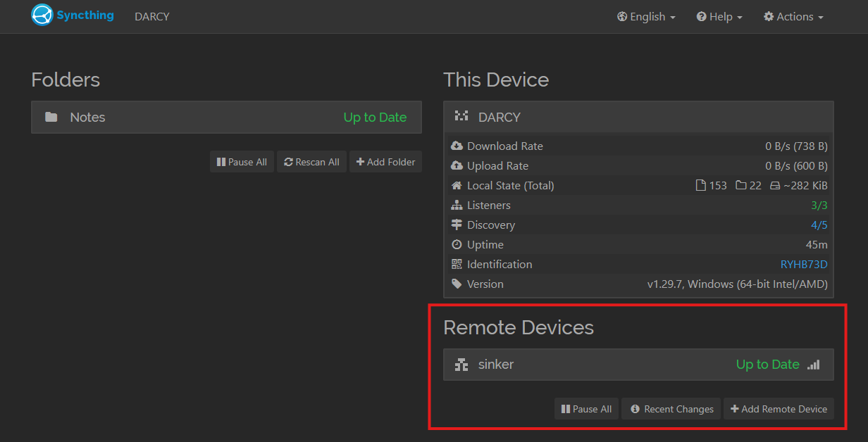Screen dimensions: 868x442
Task: Open Recent Changes
Action: (x=671, y=409)
